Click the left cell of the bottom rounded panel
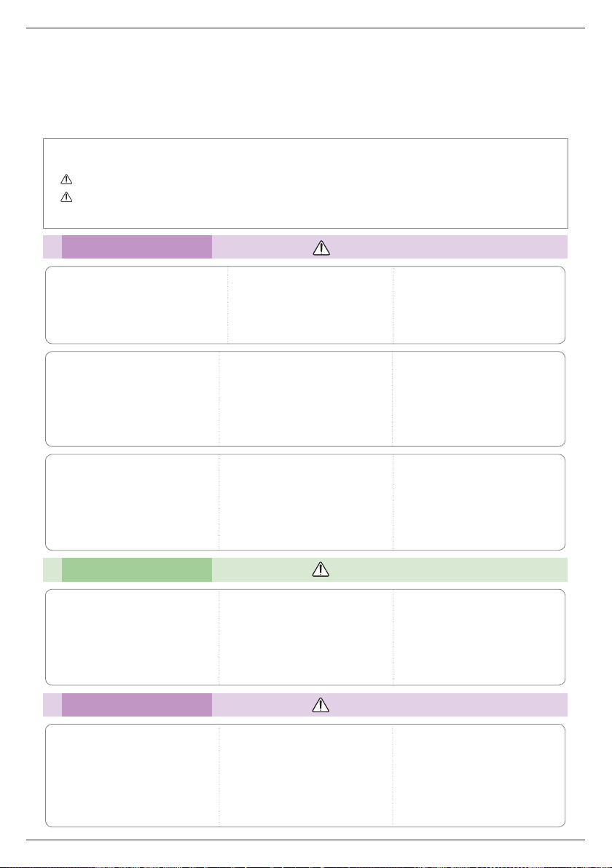612x868 pixels. [x=133, y=776]
